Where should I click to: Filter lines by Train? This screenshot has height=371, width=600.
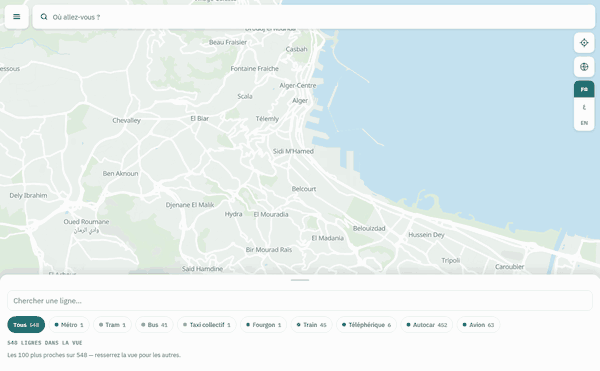click(x=311, y=325)
